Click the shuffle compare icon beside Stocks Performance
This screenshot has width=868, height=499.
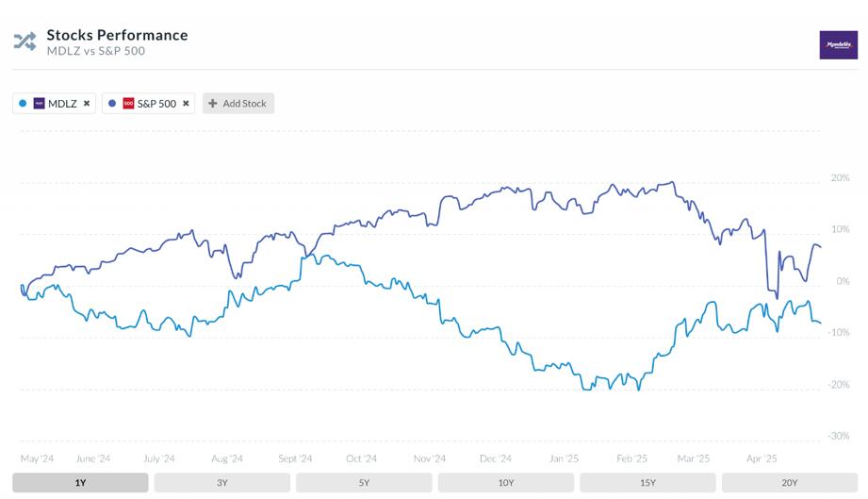coord(25,42)
